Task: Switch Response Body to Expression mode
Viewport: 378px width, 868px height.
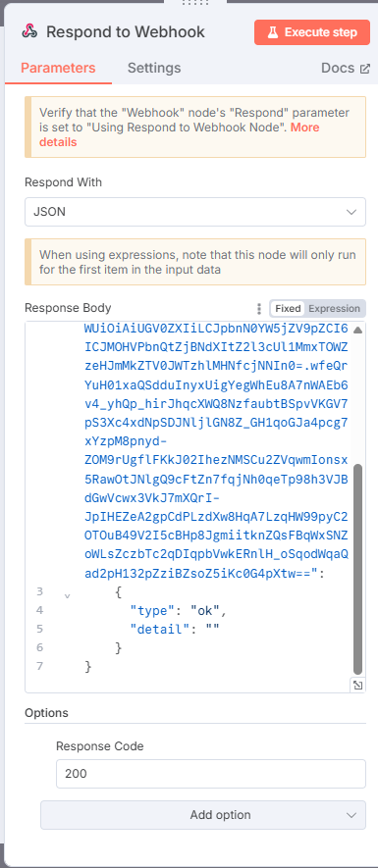Action: point(334,308)
